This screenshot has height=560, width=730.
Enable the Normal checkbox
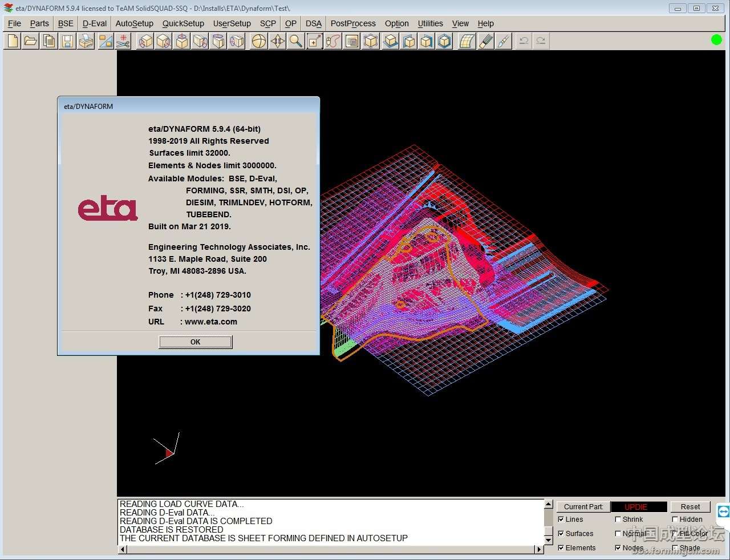pyautogui.click(x=618, y=534)
